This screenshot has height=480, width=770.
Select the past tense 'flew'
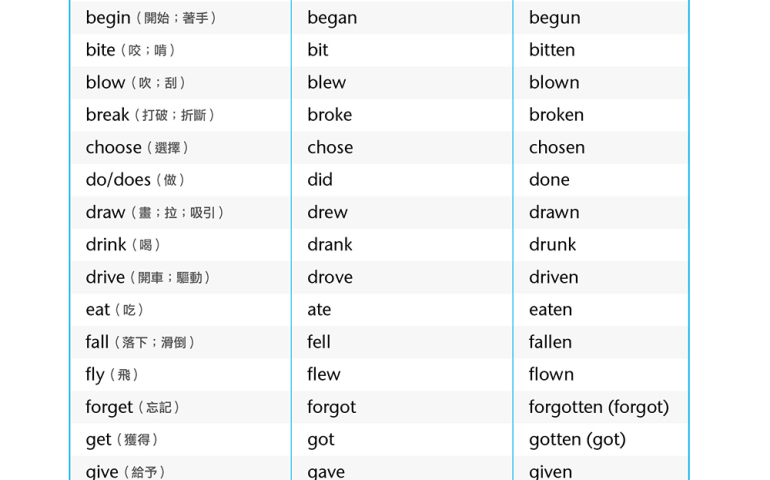coord(323,375)
